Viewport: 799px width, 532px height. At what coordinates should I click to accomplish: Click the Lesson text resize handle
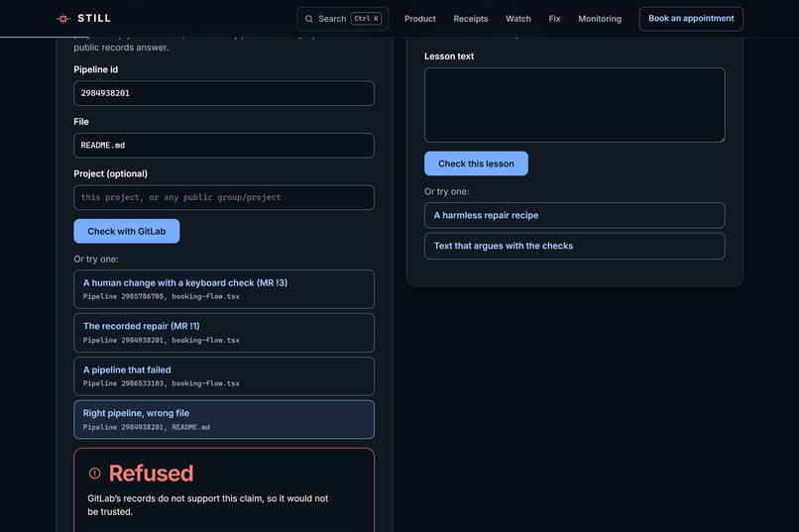point(722,139)
